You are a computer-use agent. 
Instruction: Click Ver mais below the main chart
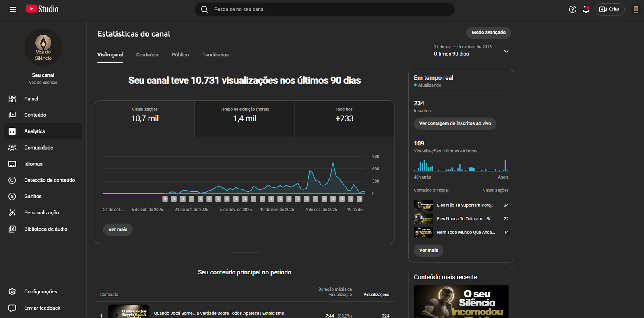pos(118,229)
